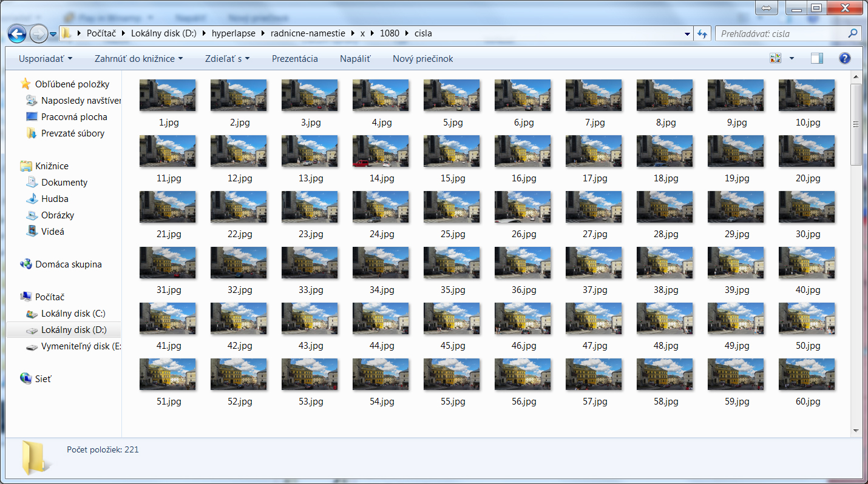
Task: Click the scrollbar down arrow
Action: click(856, 431)
